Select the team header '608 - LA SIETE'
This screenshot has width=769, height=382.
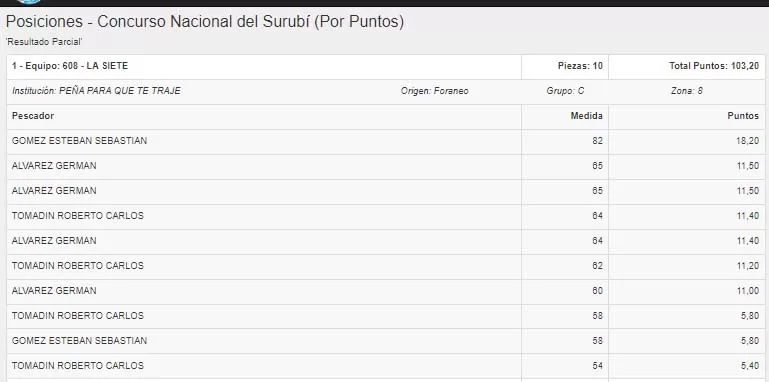(x=264, y=66)
